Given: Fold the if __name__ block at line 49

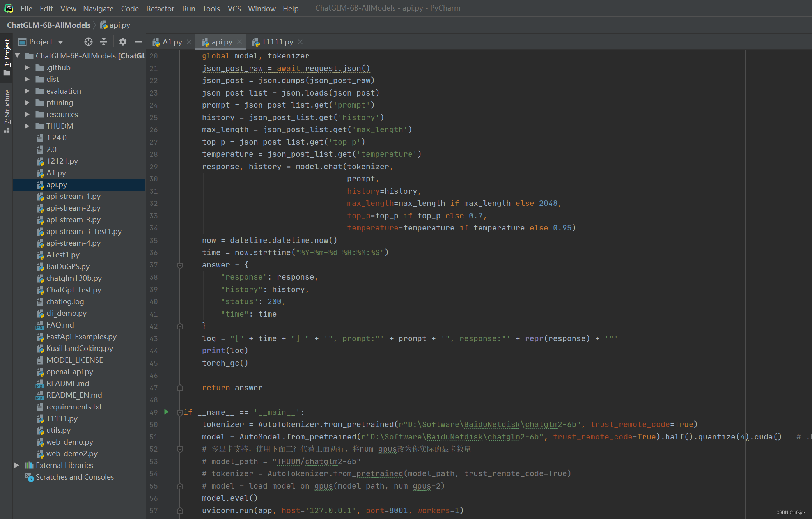Looking at the screenshot, I should pos(180,412).
